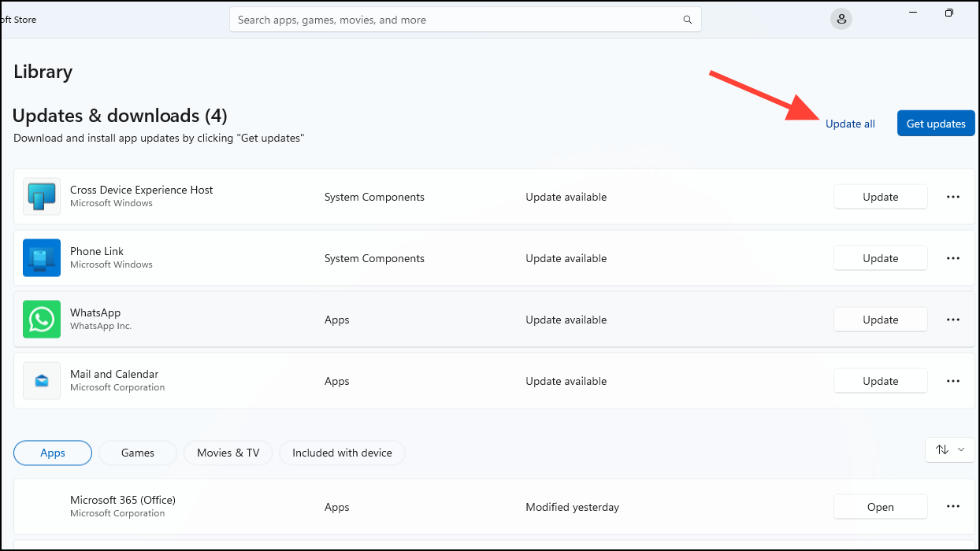Click the WhatsApp app icon
This screenshot has width=980, height=551.
click(41, 319)
